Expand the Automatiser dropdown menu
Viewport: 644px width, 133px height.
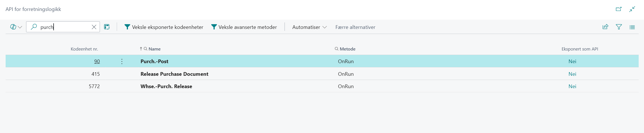(309, 27)
